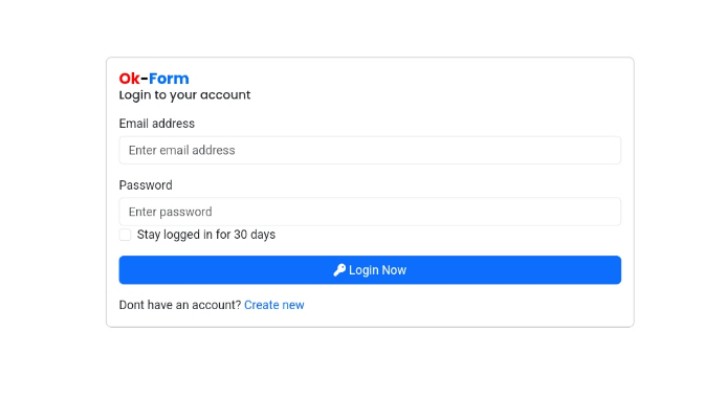Focus the email address input field
This screenshot has height=412, width=706.
[369, 150]
